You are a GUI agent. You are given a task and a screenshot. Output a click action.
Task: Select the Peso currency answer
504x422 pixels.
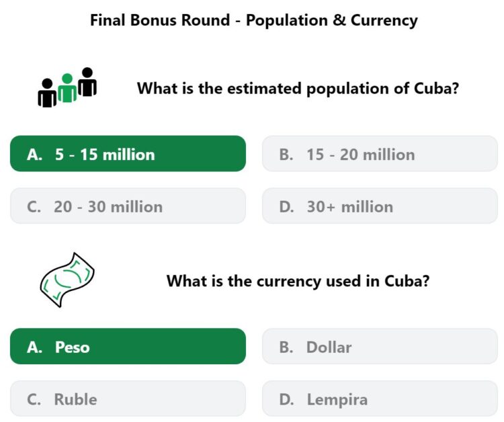click(128, 346)
